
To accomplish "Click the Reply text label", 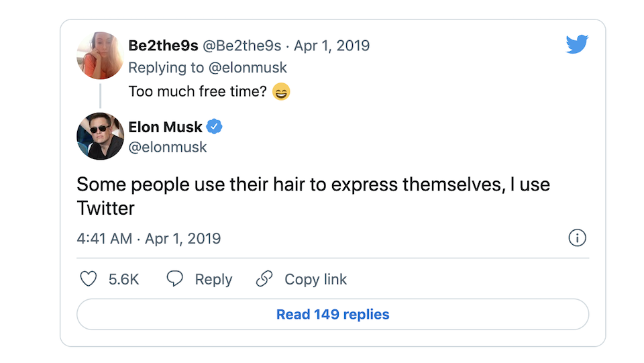I will (x=213, y=279).
